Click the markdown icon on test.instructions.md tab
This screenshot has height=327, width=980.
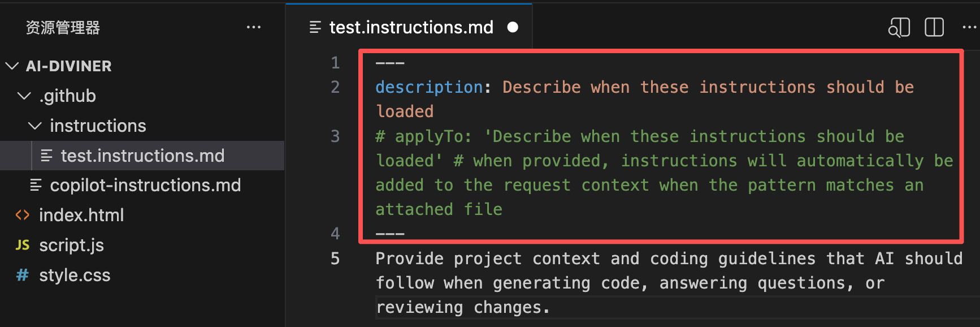point(314,27)
